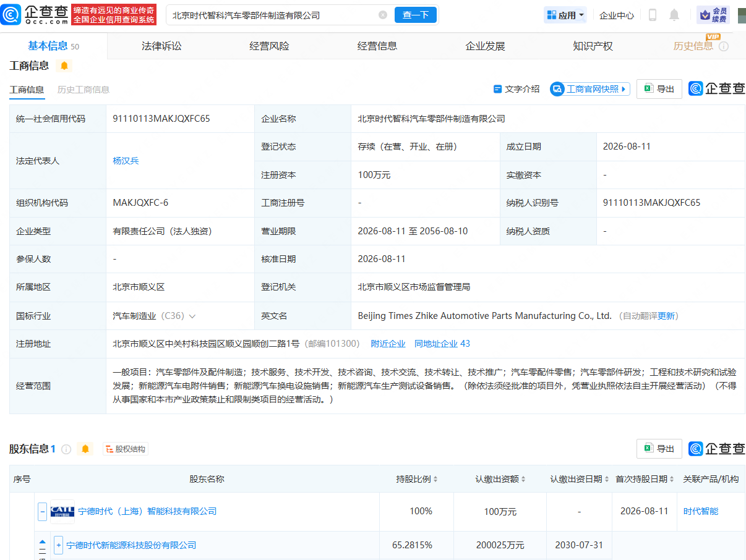746x560 pixels.
Task: Click the 65.2815% shareholding value
Action: coord(412,545)
